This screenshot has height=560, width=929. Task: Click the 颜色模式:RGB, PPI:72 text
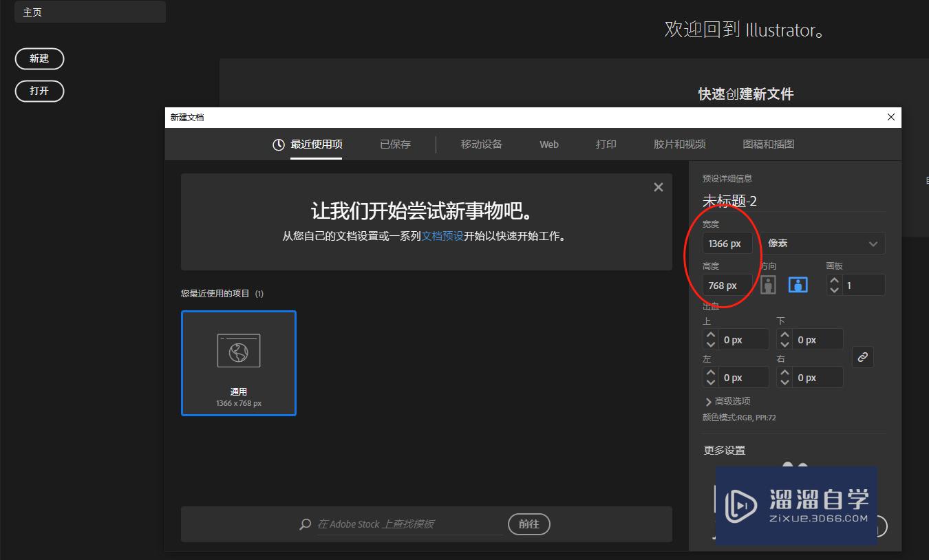point(740,418)
